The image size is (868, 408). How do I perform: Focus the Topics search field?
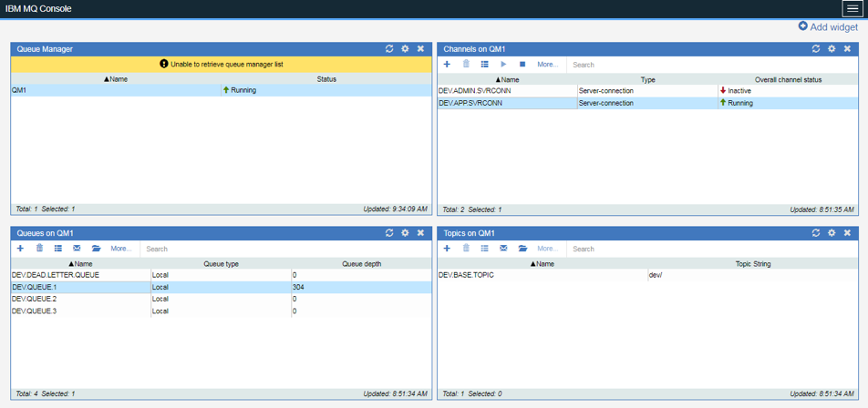[711, 249]
